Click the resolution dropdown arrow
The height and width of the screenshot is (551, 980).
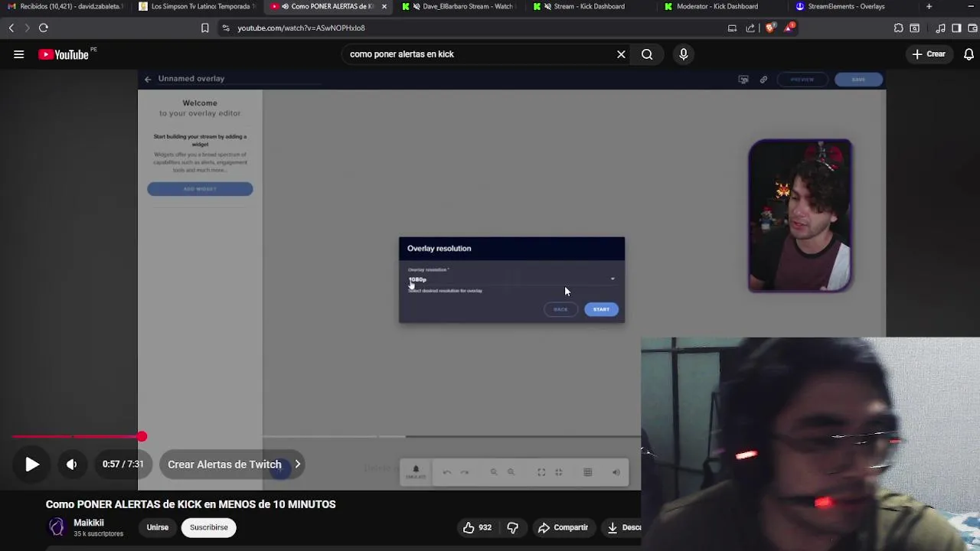pyautogui.click(x=612, y=279)
